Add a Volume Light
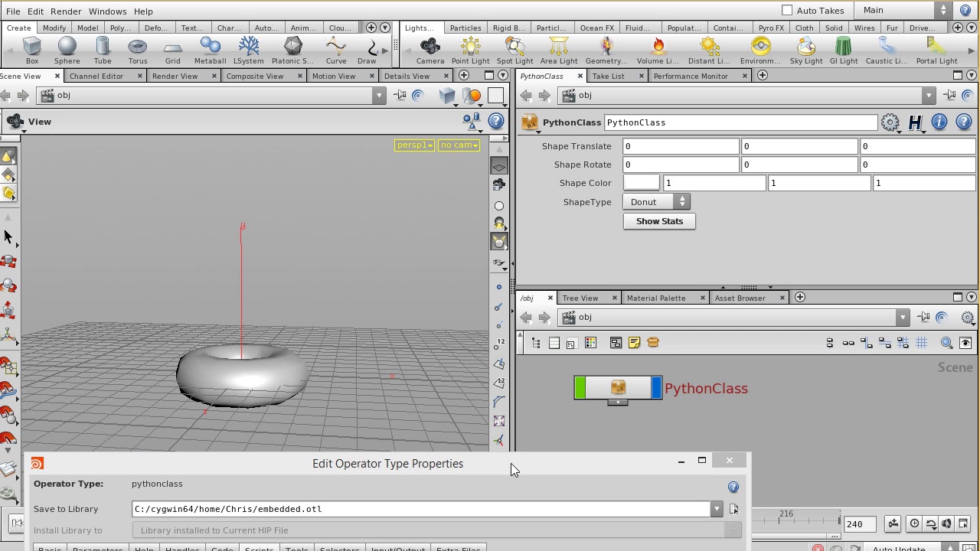 click(x=658, y=51)
